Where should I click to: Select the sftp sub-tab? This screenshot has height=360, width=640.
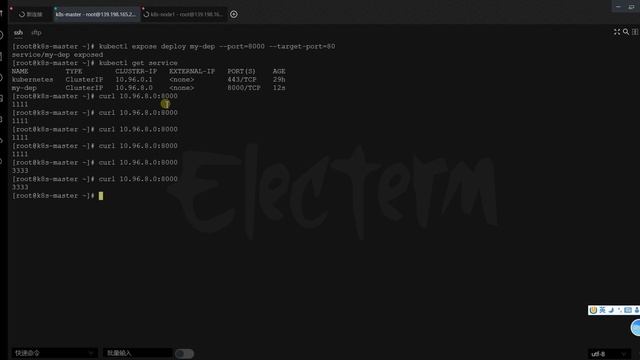point(36,32)
